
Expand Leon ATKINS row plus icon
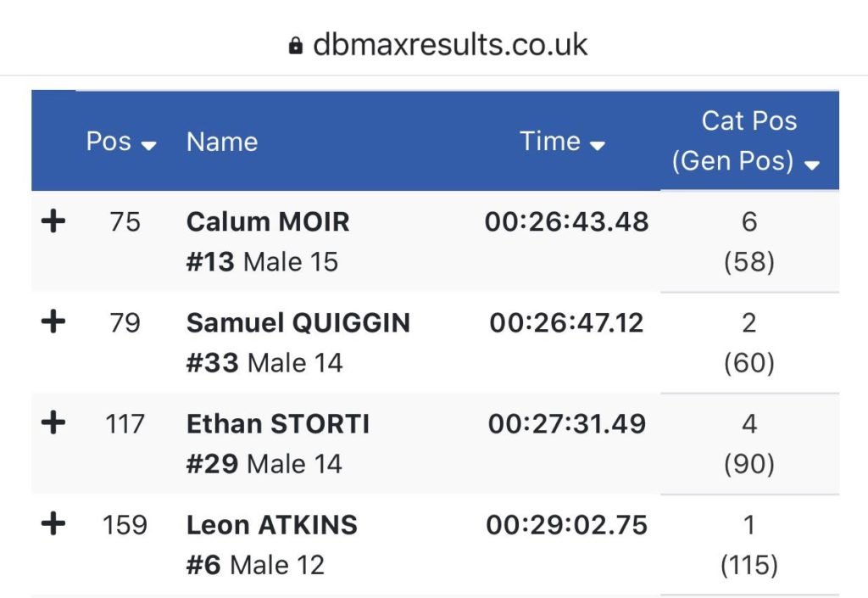pyautogui.click(x=53, y=524)
